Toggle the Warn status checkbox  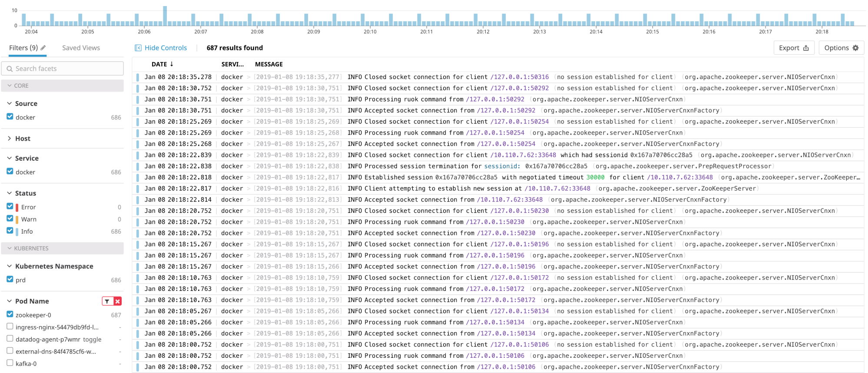(10, 218)
